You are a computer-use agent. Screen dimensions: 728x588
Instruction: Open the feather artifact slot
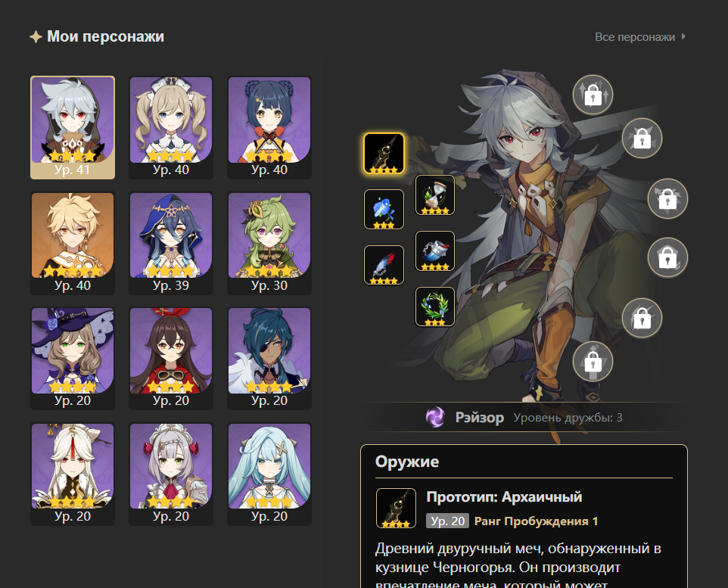pyautogui.click(x=384, y=265)
